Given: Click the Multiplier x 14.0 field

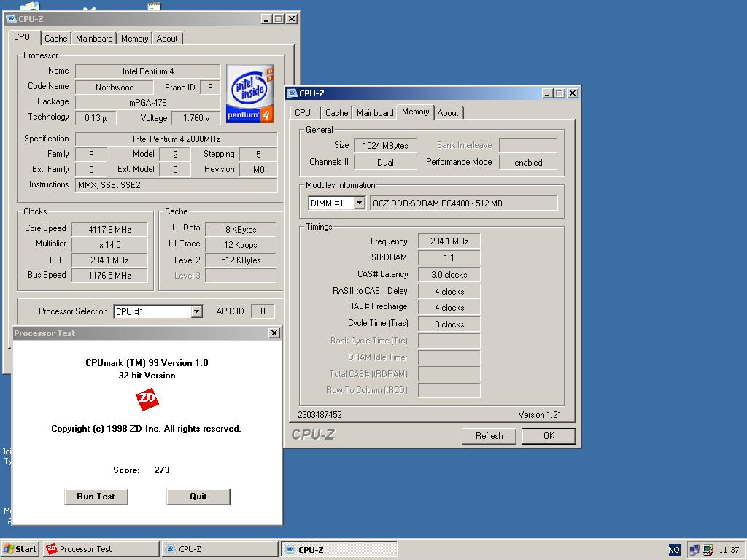Looking at the screenshot, I should pos(109,245).
